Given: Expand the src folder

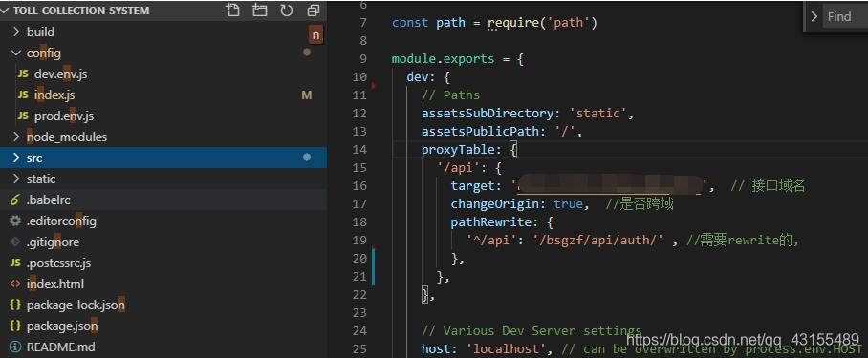Looking at the screenshot, I should click(x=163, y=158).
